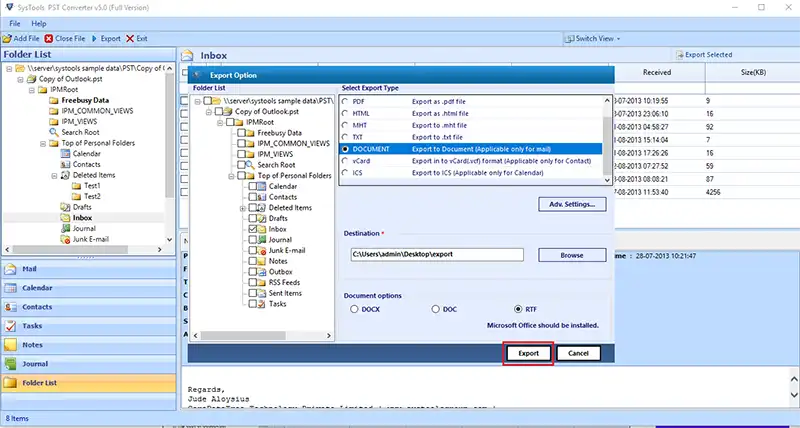This screenshot has width=800, height=428.
Task: Select the PDF export type radio button
Action: pos(346,102)
